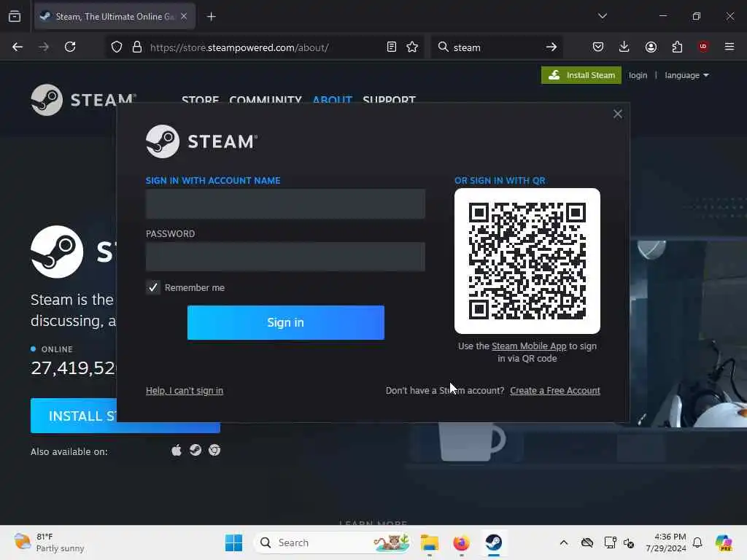This screenshot has height=560, width=747.
Task: Open Firefox from the taskbar
Action: pyautogui.click(x=461, y=542)
